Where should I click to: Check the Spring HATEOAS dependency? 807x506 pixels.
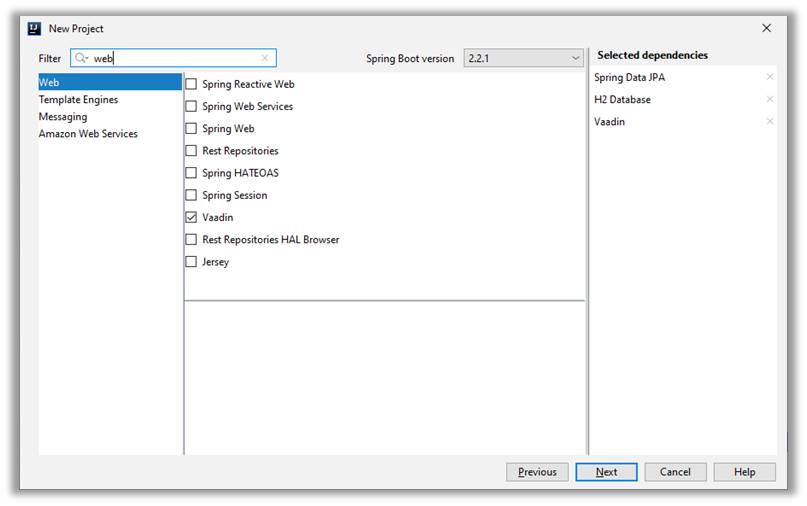coord(192,173)
